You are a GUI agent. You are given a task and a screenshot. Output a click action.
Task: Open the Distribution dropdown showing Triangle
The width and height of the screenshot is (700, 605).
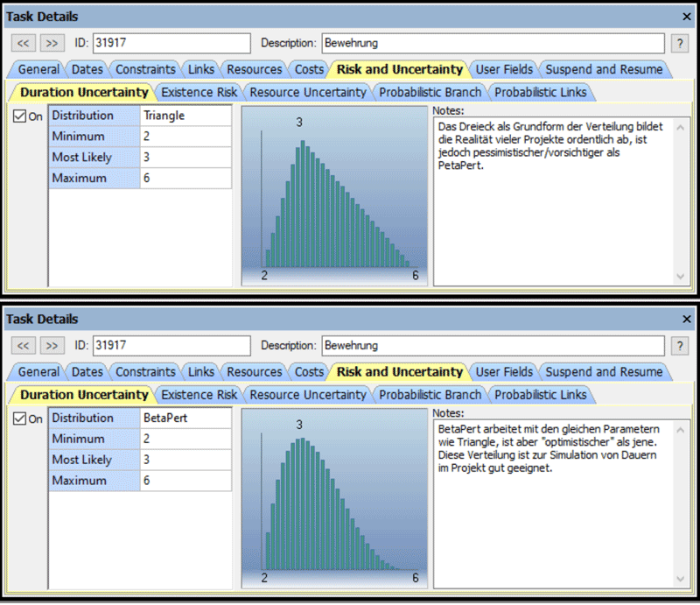(x=185, y=116)
